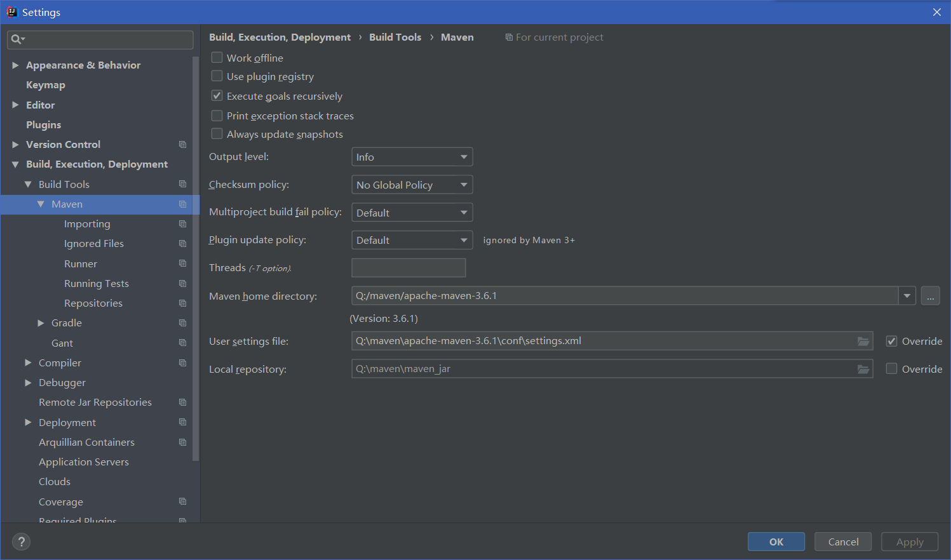Click the project-level icon beside Compiler
The height and width of the screenshot is (560, 951).
182,363
